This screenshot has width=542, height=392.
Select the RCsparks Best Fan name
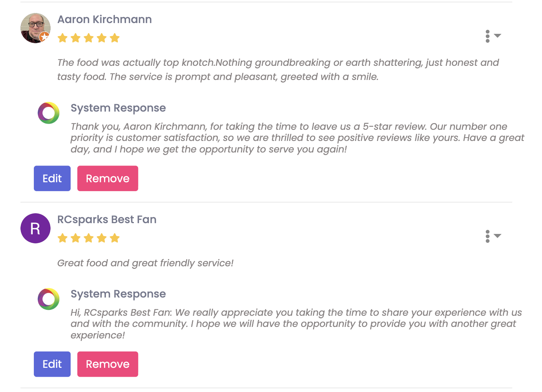(107, 219)
